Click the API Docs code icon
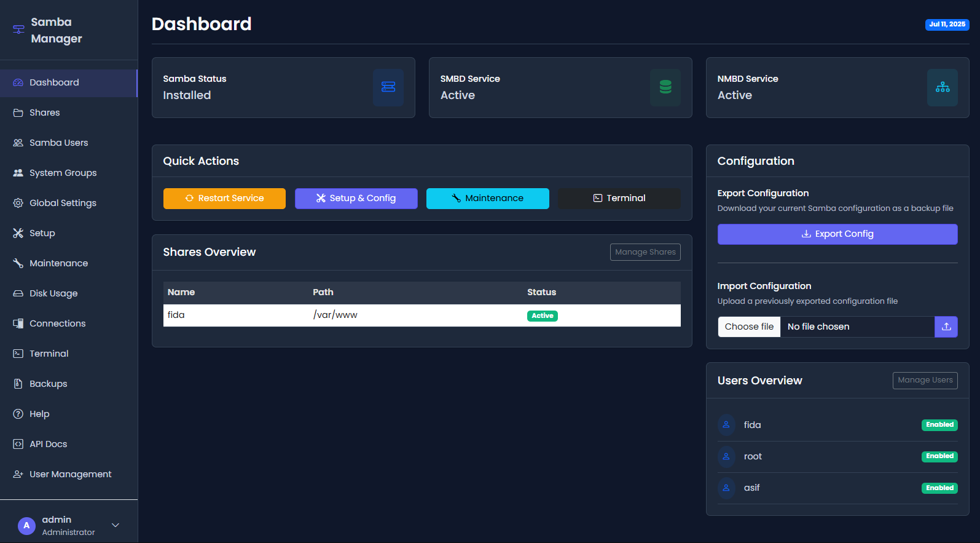This screenshot has width=980, height=543. (x=18, y=444)
